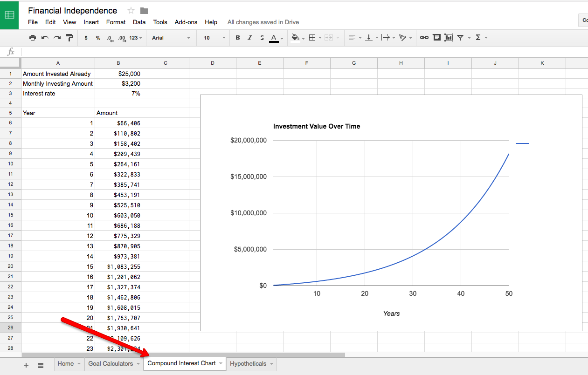Open Home tab dropdown arrow
Image resolution: width=588 pixels, height=375 pixels.
point(79,364)
